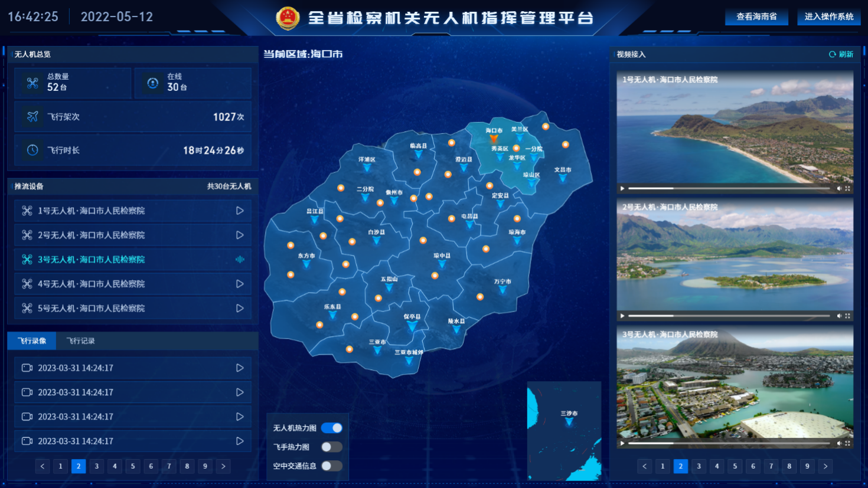The height and width of the screenshot is (488, 868).
Task: Turn on 空中交通信息 toggle
Action: (x=332, y=466)
